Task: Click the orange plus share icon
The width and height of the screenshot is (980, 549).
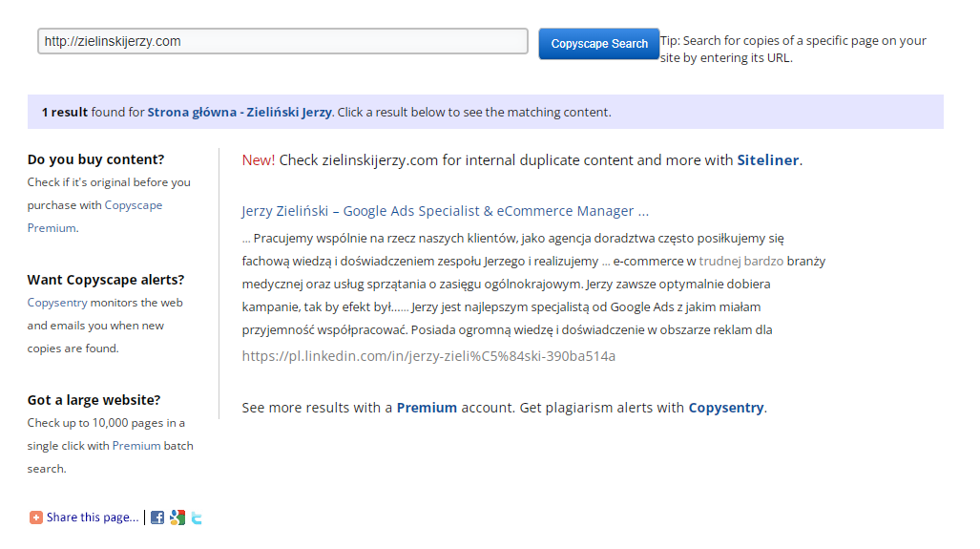Action: click(x=35, y=517)
